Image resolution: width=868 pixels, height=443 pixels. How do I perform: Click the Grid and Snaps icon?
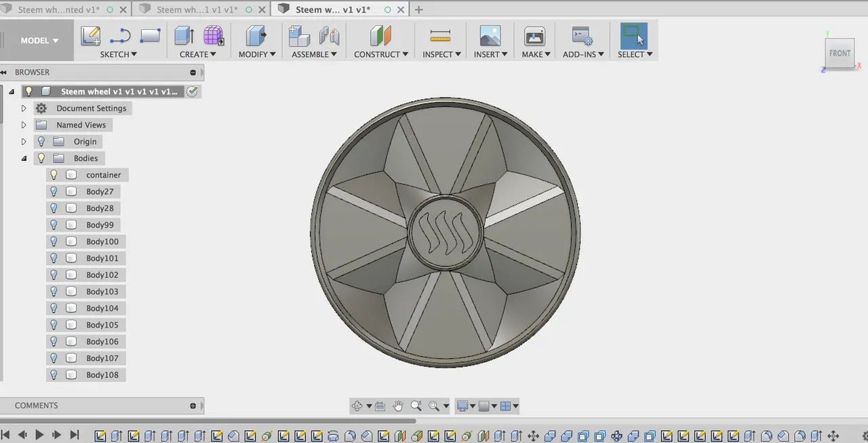484,406
